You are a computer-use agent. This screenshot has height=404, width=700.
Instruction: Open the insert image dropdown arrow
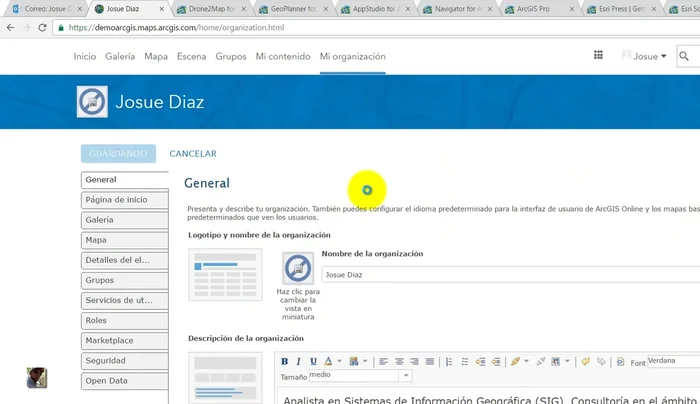pyautogui.click(x=567, y=361)
